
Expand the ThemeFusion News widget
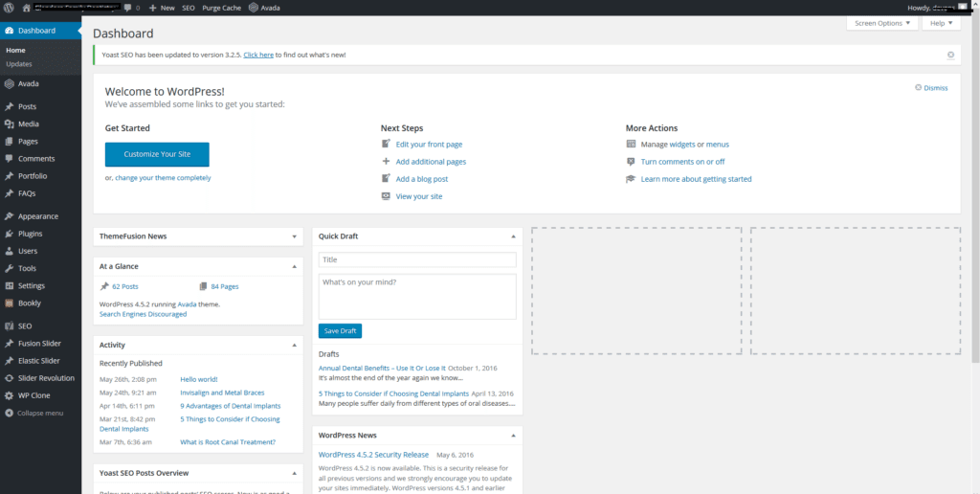point(295,236)
